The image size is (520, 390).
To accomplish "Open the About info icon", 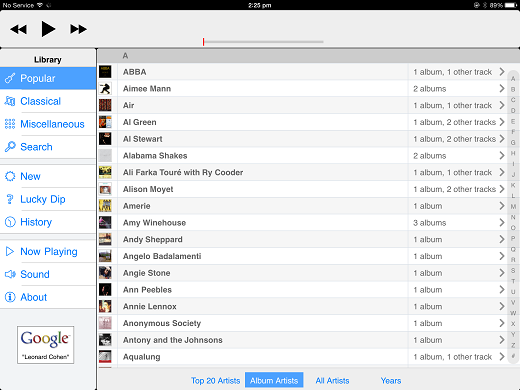I will click(10, 297).
